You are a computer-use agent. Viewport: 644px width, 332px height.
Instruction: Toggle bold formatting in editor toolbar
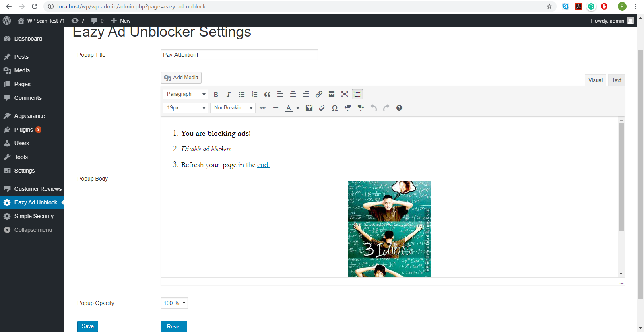(216, 94)
